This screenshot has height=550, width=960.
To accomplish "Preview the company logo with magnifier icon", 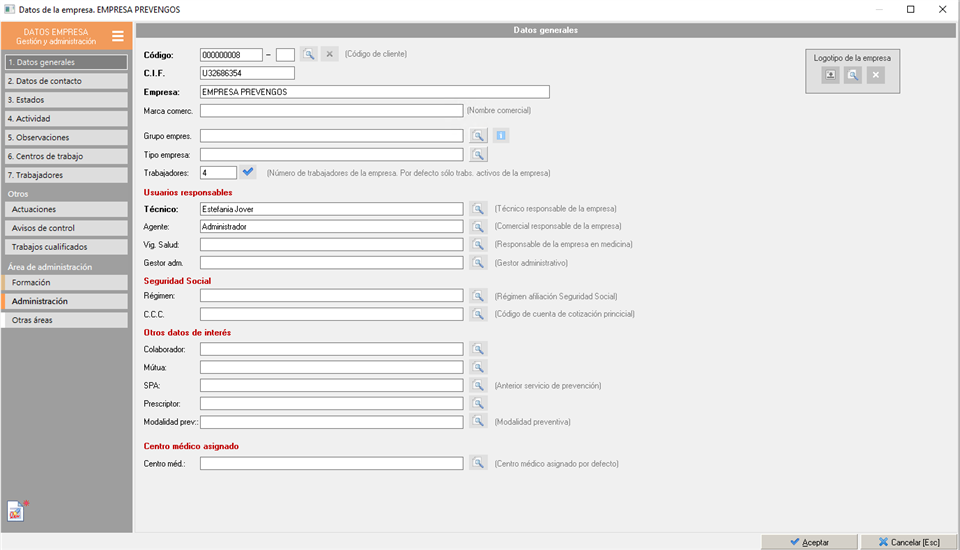I will pos(852,75).
